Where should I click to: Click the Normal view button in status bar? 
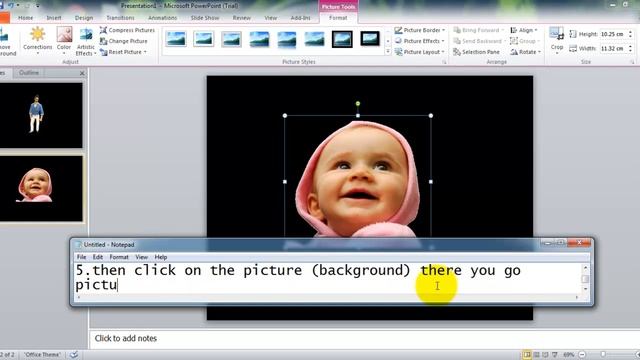point(527,355)
